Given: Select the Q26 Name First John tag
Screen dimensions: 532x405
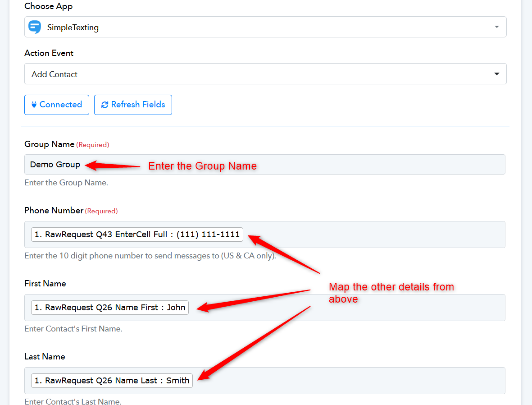Looking at the screenshot, I should [x=110, y=308].
